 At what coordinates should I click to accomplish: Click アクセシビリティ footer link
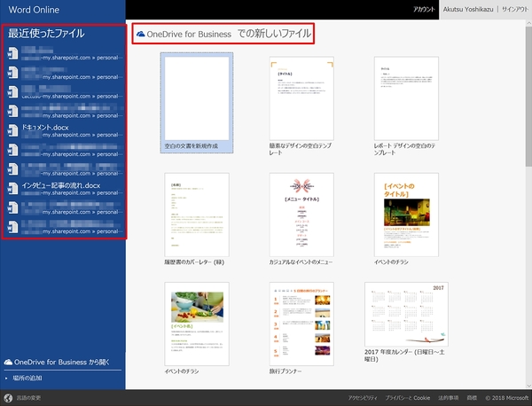[363, 398]
